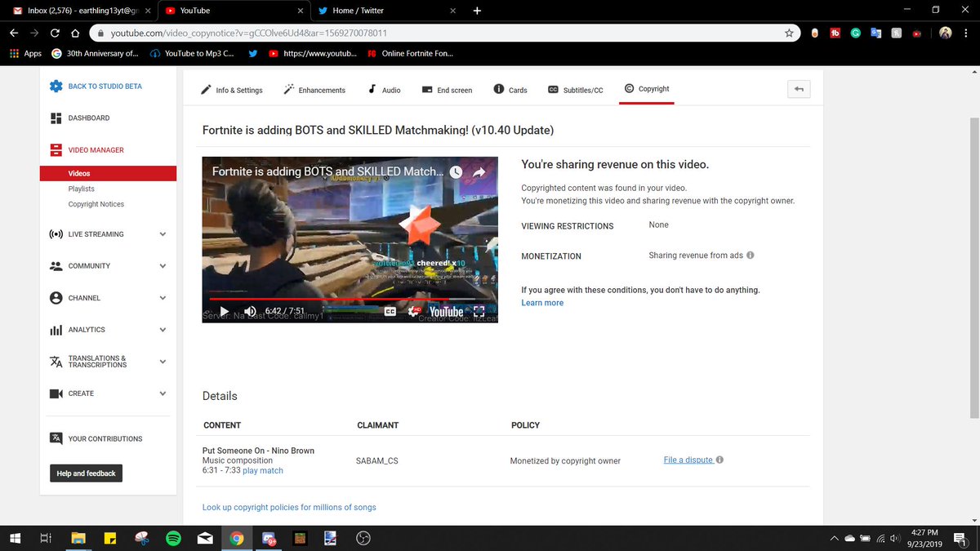Go to browser home page
Viewport: 980px width, 551px height.
(x=75, y=33)
